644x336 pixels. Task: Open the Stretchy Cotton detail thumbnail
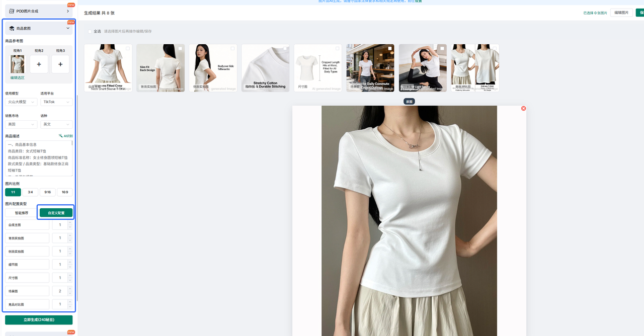(x=265, y=68)
